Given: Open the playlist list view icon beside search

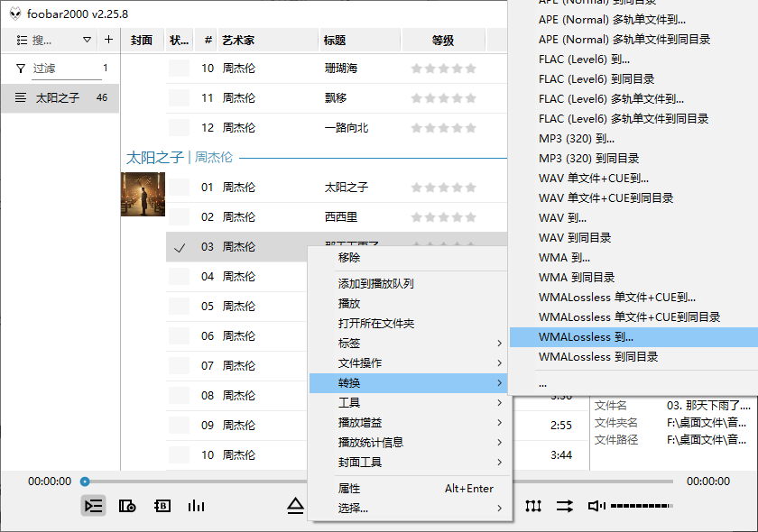Looking at the screenshot, I should point(22,40).
